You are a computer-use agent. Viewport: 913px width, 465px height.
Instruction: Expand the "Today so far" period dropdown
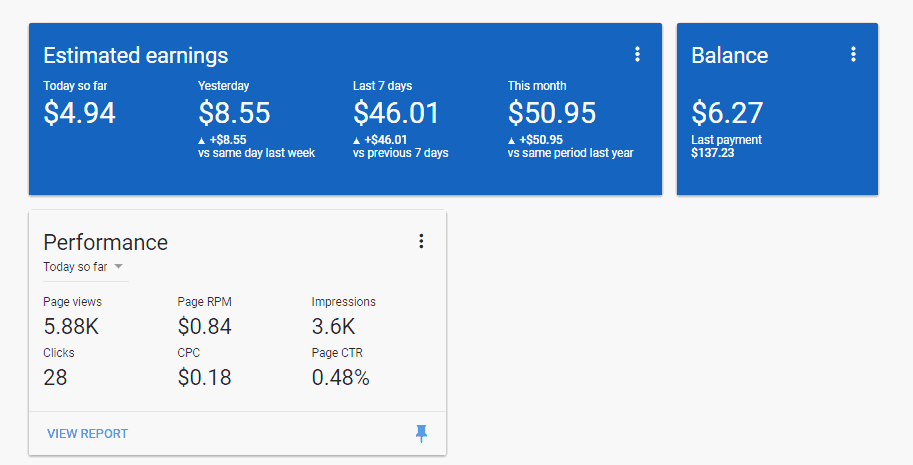[84, 267]
